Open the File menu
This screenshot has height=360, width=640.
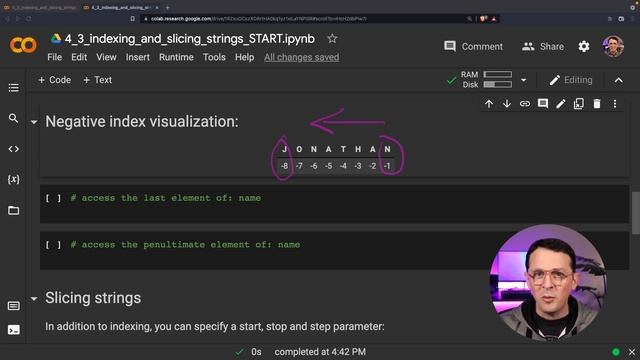(x=54, y=57)
